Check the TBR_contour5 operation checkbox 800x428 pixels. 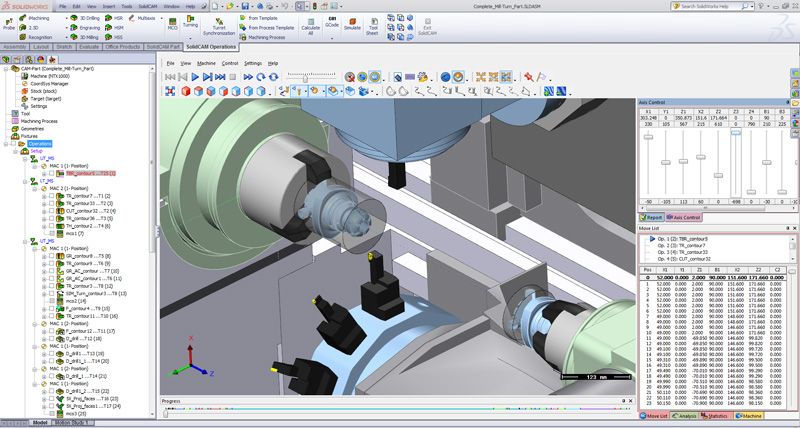(52, 173)
